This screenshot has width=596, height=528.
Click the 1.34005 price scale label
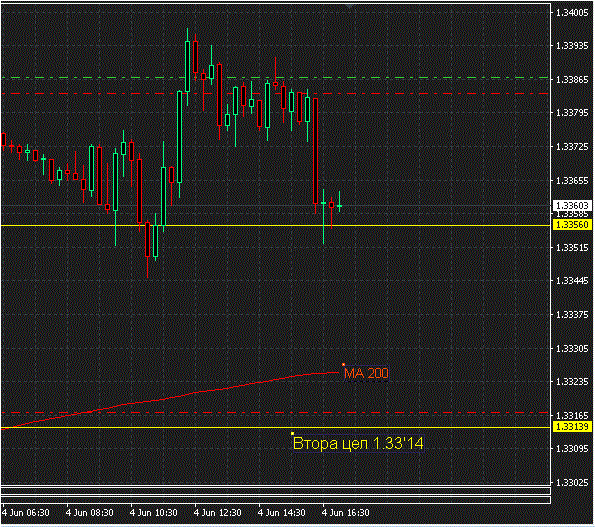(572, 13)
